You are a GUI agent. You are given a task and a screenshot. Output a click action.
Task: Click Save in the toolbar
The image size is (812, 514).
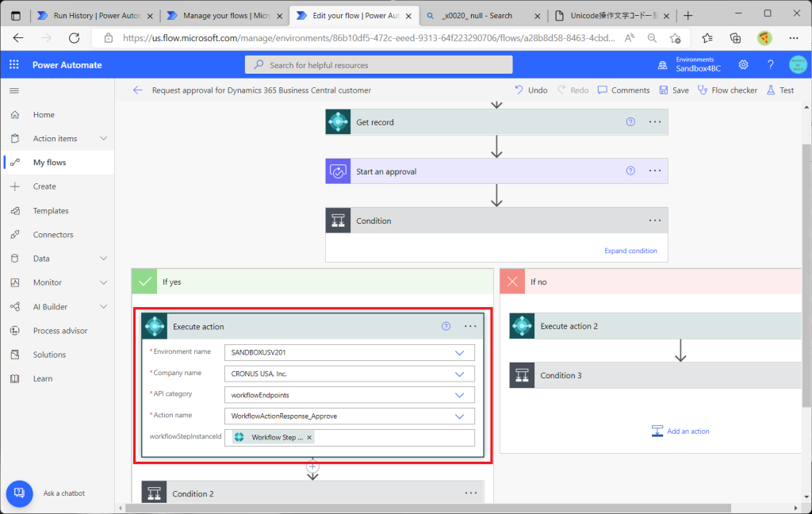coord(674,90)
